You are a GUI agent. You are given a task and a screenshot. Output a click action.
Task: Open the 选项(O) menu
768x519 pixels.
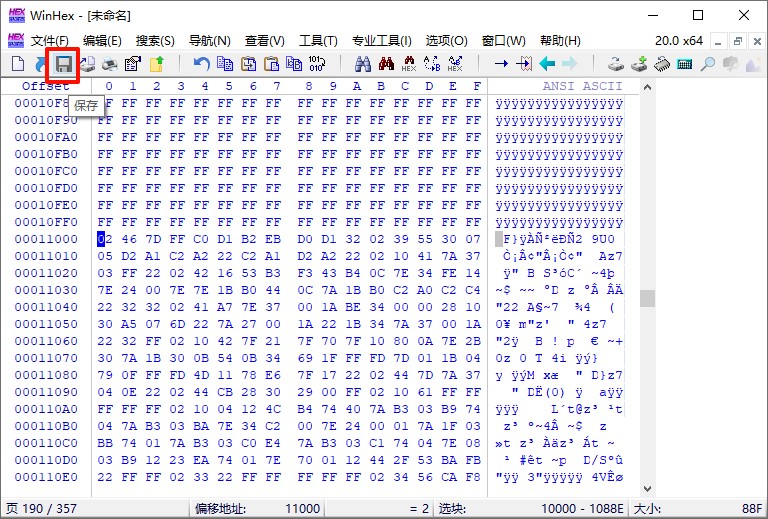click(446, 41)
